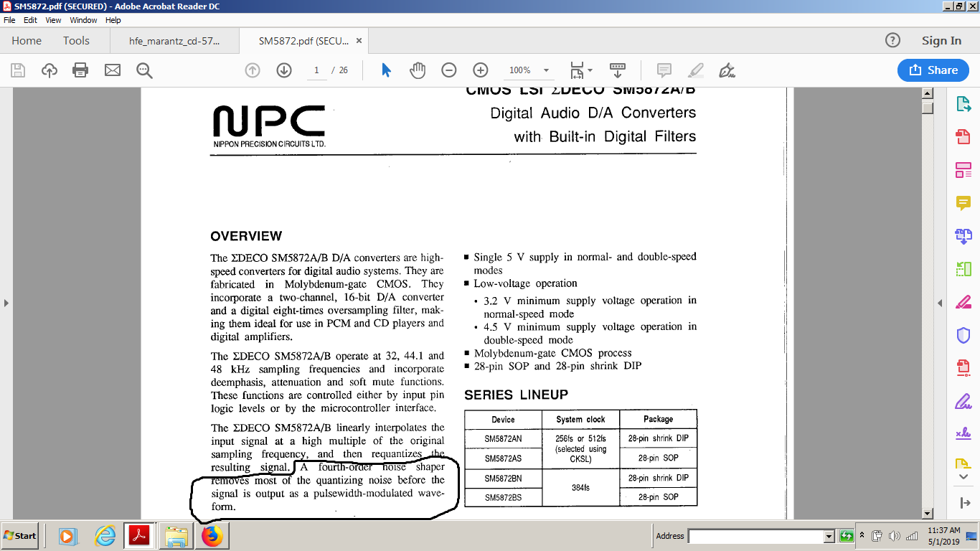Screen dimensions: 980x551
Task: Open the yellow Comment tool in right pane
Action: 963,203
